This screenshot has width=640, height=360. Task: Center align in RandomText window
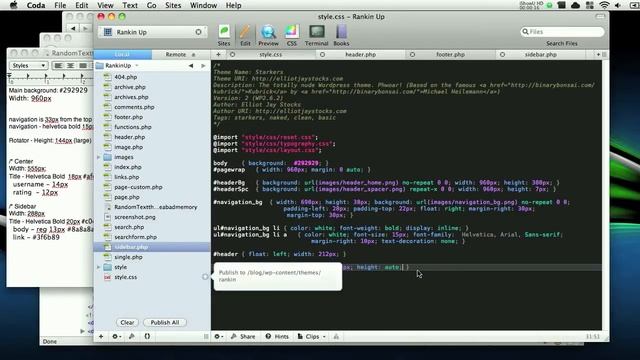71,65
